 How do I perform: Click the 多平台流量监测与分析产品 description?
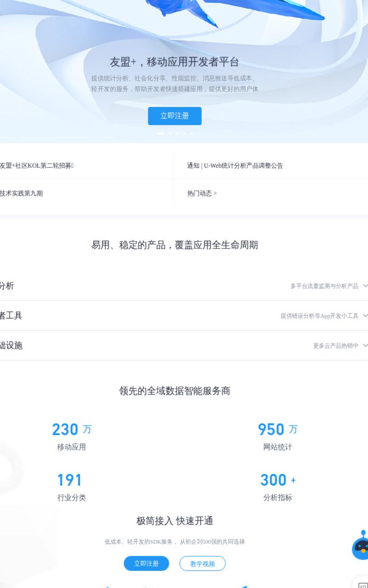coord(324,286)
